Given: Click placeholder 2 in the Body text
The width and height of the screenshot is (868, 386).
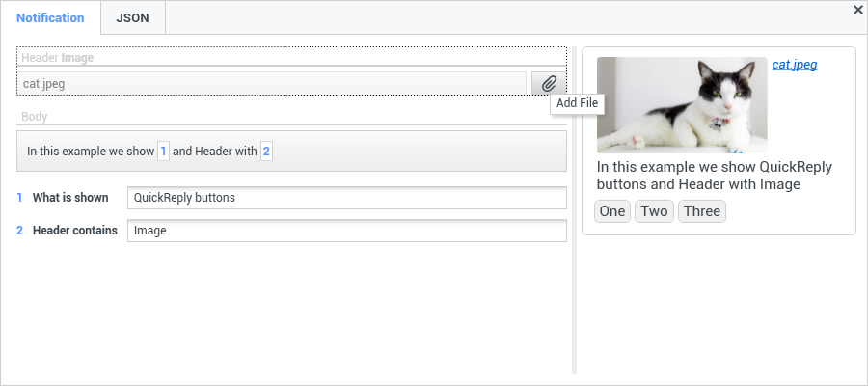Looking at the screenshot, I should (x=266, y=151).
